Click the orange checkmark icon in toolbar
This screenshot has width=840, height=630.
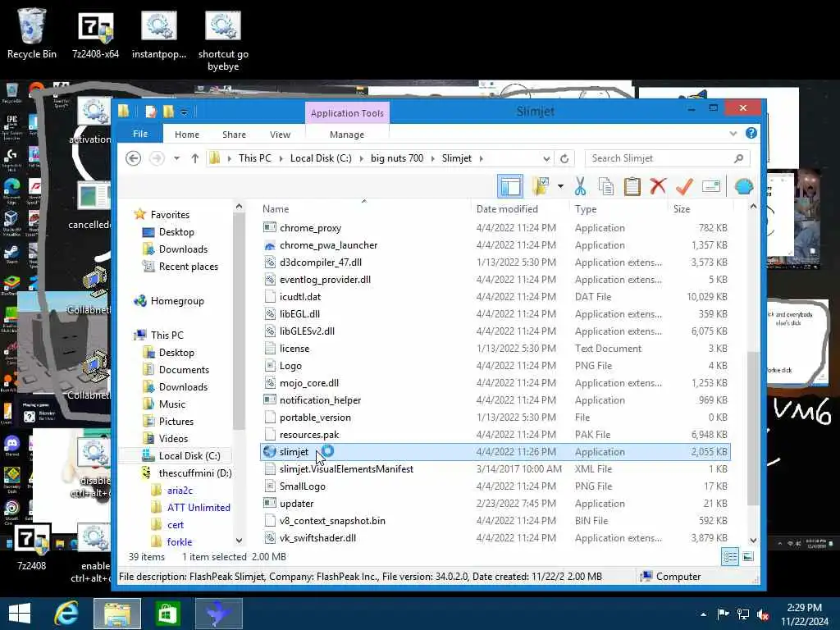[684, 186]
